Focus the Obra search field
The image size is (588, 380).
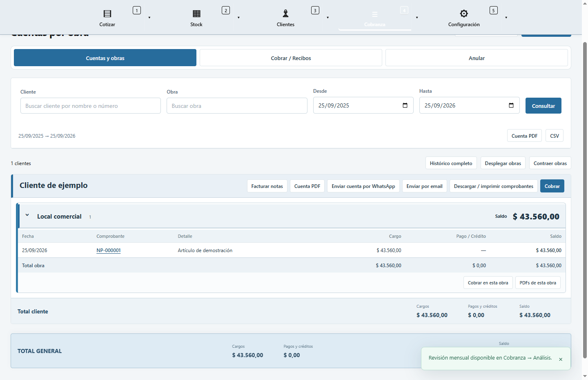(237, 105)
